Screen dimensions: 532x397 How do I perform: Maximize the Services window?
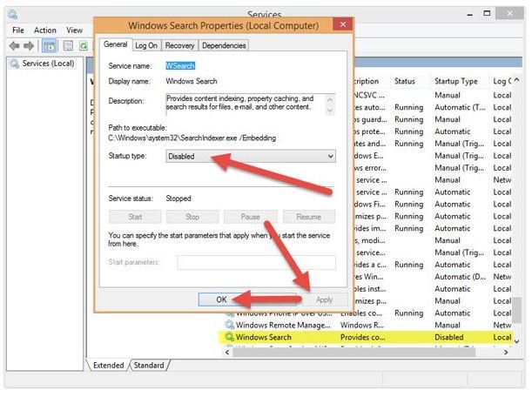pyautogui.click(x=487, y=14)
